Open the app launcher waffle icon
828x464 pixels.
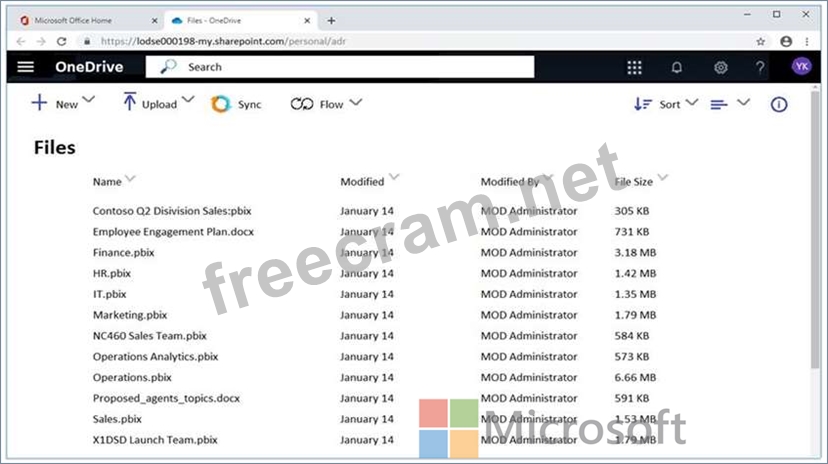[x=634, y=68]
